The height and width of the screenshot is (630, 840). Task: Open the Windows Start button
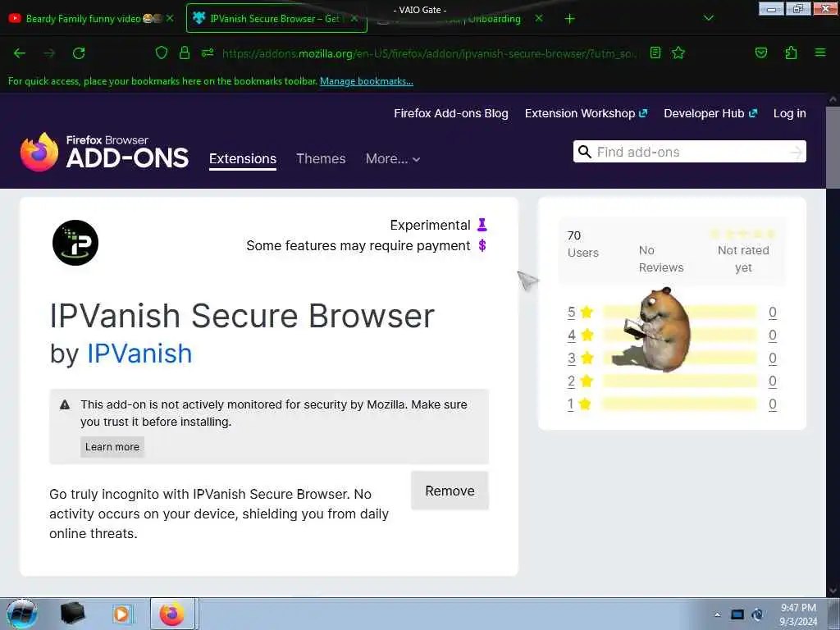point(22,614)
